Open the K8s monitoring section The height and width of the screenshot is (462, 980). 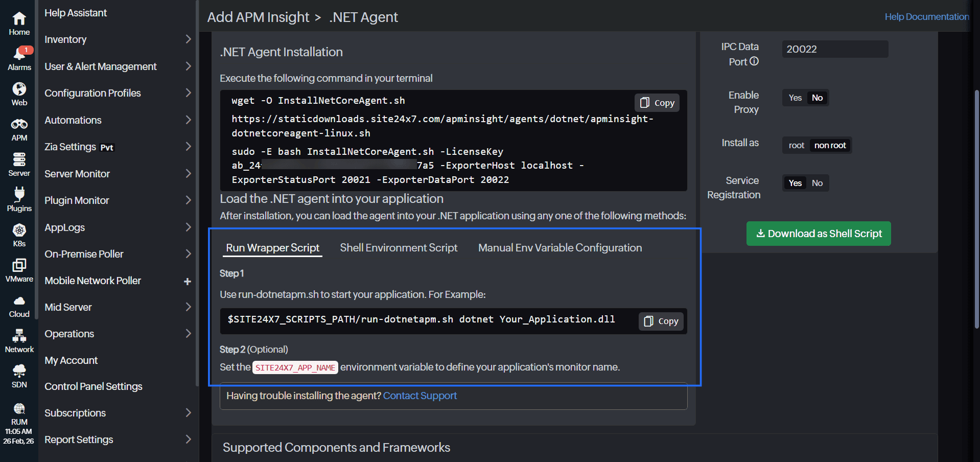click(19, 234)
